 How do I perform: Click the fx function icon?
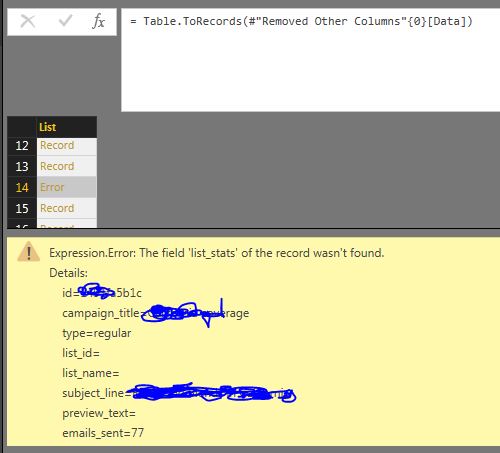pyautogui.click(x=98, y=22)
